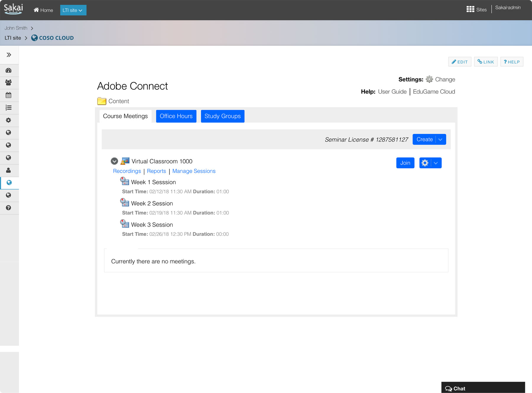Click the Change settings link
This screenshot has height=393, width=532.
tap(445, 79)
